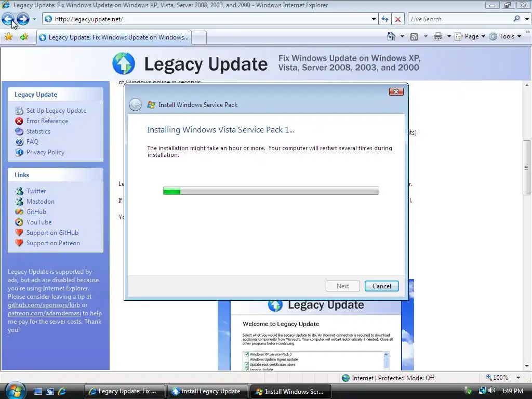Click the Mastodon icon in Links
Screen dimensions: 532x399
[x=19, y=202]
